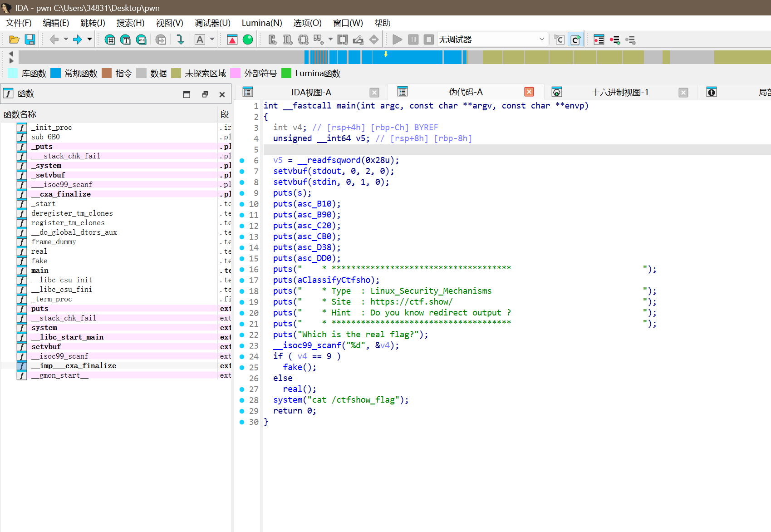Open the back-history dropdown arrow
Screen dimensions: 771x532
tap(66, 39)
